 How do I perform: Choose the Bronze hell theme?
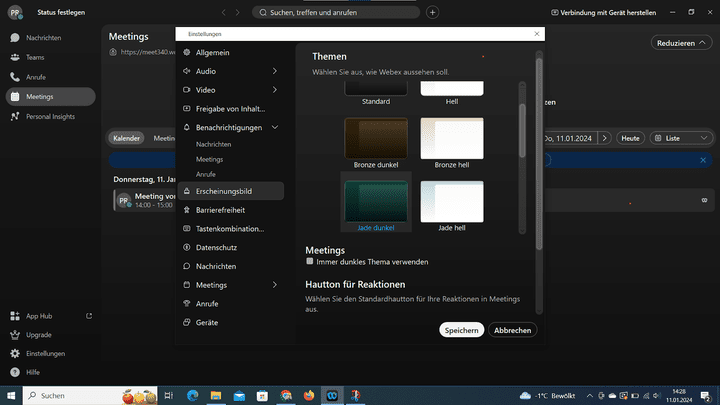click(452, 138)
